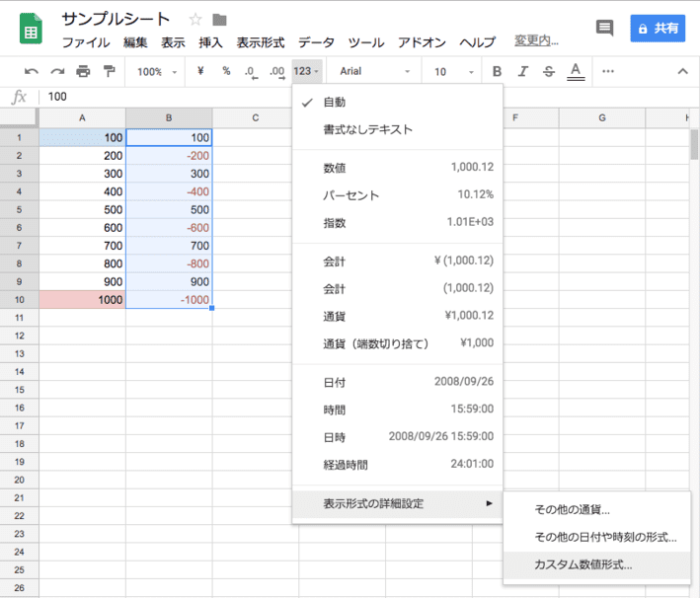Click the 変更内... status link
Viewport: 700px width, 598px height.
[x=536, y=42]
